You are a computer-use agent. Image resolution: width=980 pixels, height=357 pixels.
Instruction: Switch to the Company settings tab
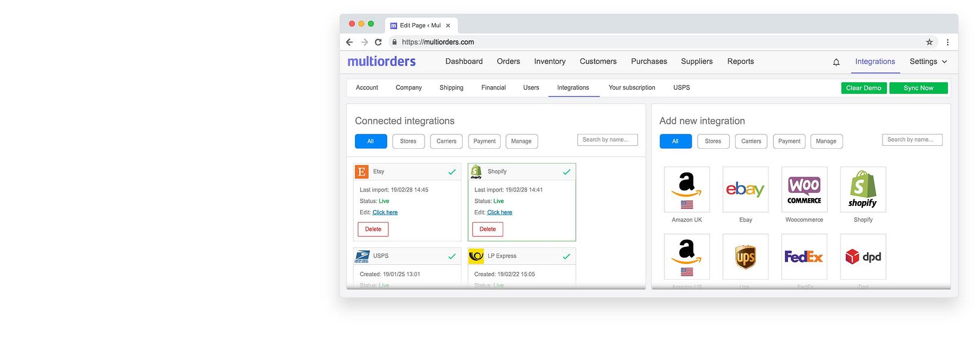[409, 87]
